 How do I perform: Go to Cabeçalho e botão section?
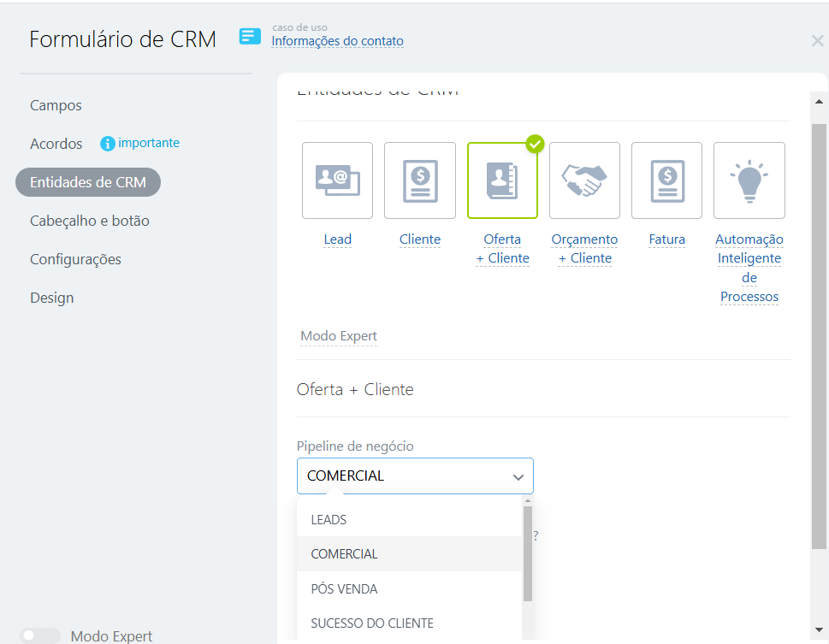(89, 221)
